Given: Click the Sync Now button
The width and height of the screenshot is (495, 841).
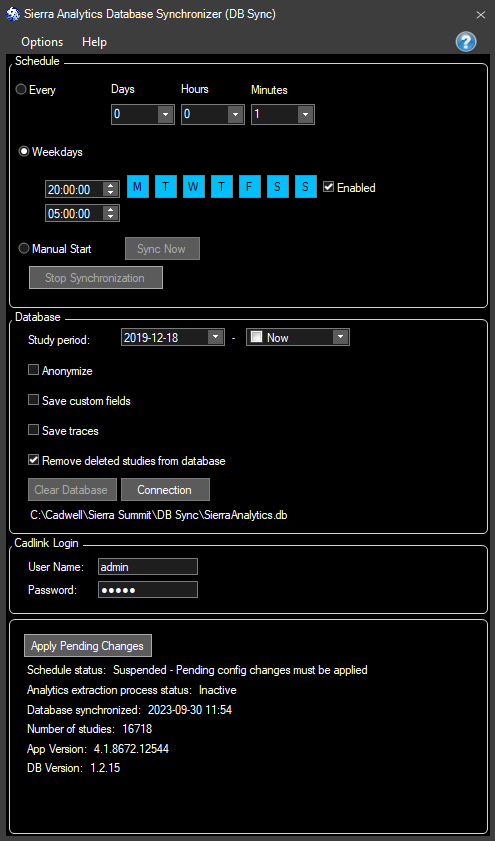Looking at the screenshot, I should pos(162,249).
